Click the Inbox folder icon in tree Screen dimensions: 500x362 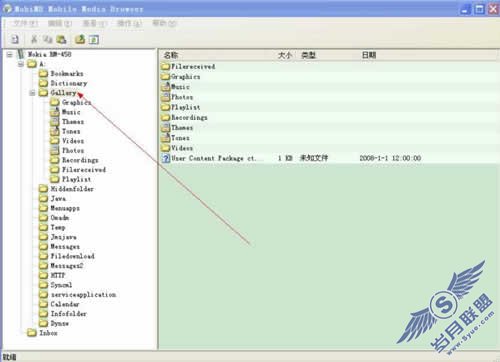(32, 333)
